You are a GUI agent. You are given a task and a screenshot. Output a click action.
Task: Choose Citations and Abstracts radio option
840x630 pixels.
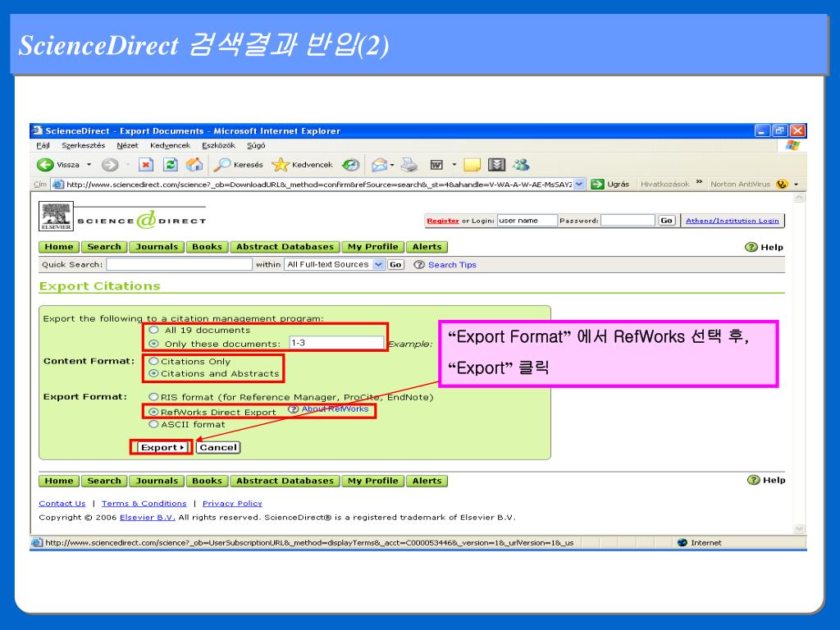[x=153, y=373]
